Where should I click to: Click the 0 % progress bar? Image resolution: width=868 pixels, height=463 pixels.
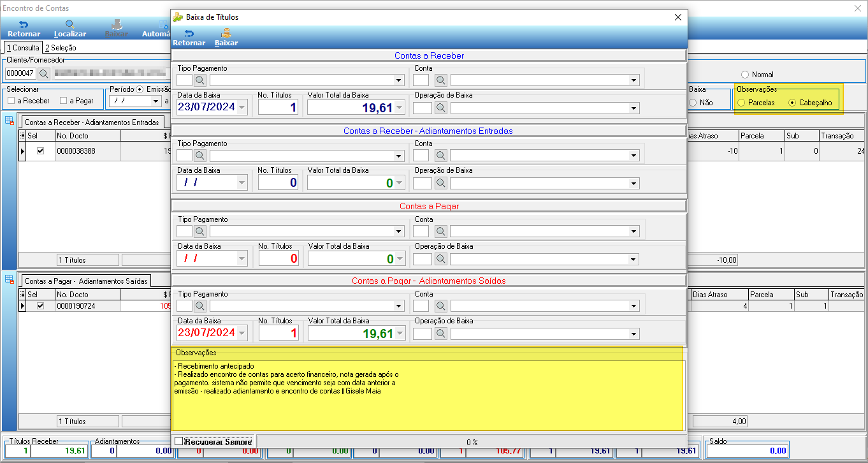pyautogui.click(x=472, y=441)
